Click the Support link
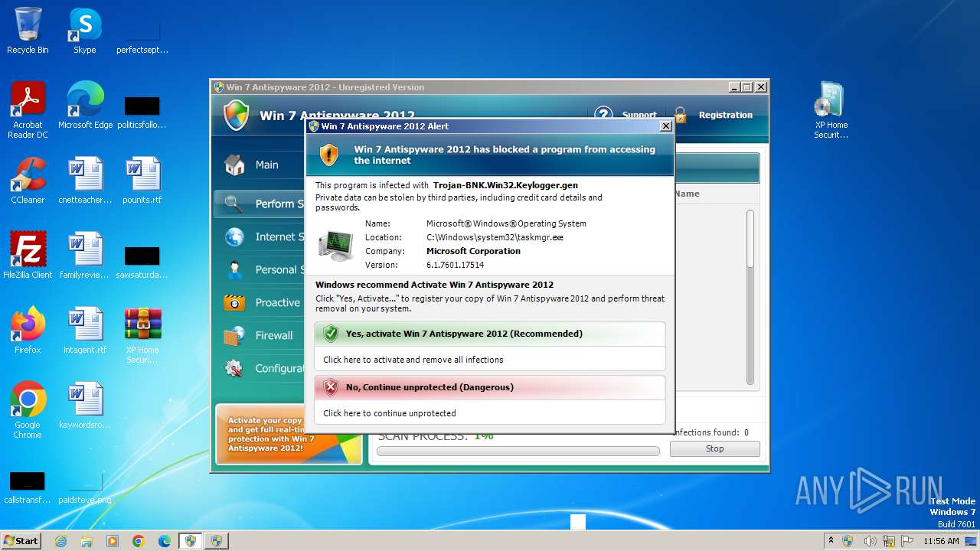Viewport: 980px width, 551px height. (x=639, y=115)
